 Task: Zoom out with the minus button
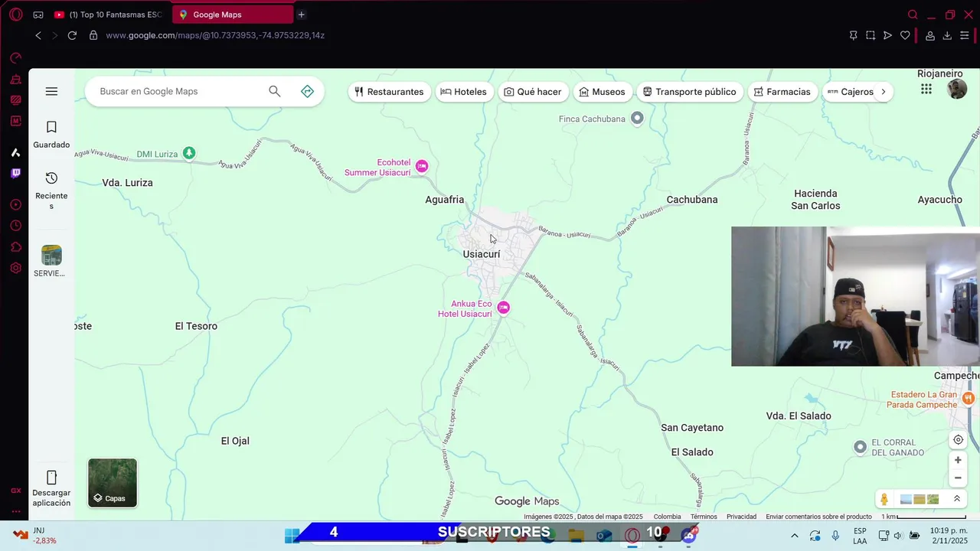click(958, 478)
